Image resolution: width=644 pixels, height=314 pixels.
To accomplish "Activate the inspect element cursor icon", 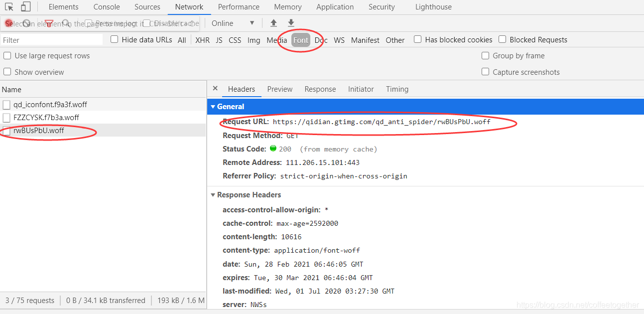I will pos(9,7).
